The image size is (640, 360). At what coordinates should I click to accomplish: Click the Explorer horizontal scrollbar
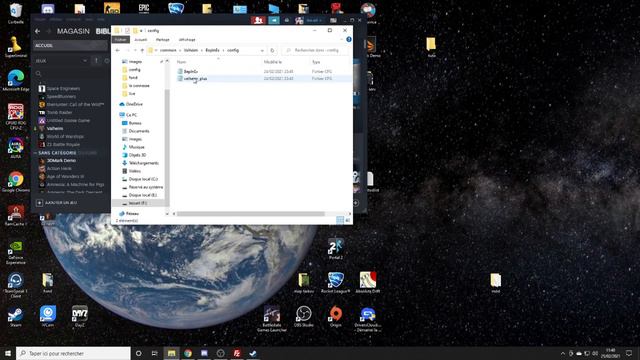251,213
